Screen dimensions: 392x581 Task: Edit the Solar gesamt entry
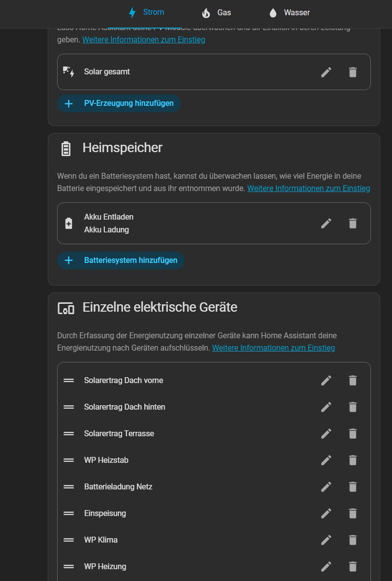click(326, 72)
